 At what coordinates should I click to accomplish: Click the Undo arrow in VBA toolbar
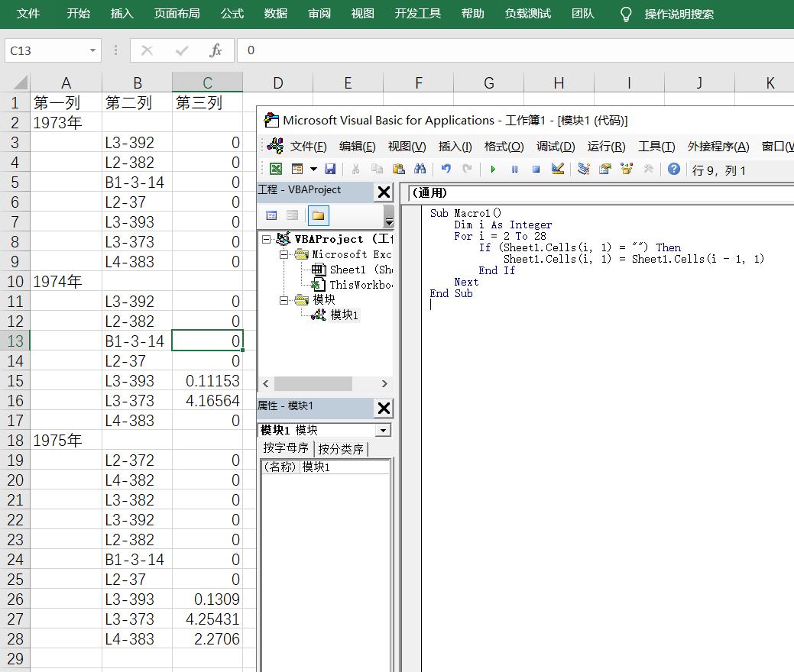pyautogui.click(x=446, y=170)
